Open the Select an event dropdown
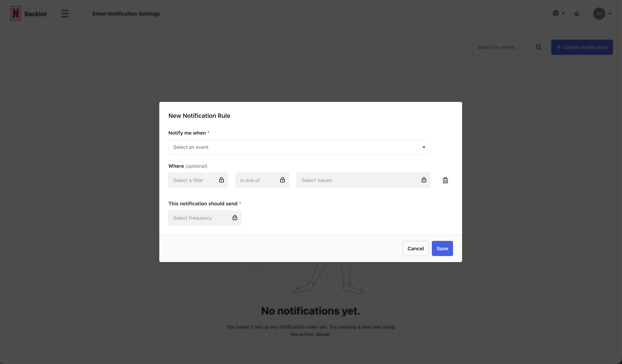622x364 pixels. (299, 147)
